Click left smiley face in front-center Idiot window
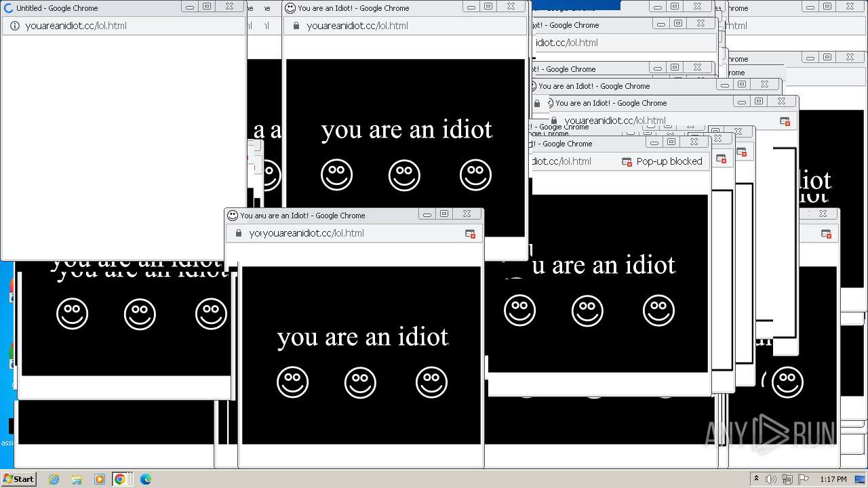Screen dimensions: 868x488 [x=293, y=383]
